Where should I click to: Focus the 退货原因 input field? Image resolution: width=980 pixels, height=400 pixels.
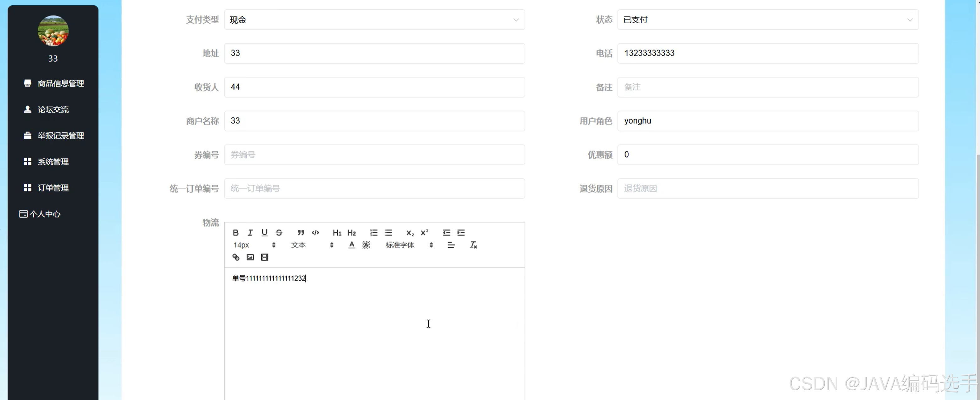tap(768, 188)
